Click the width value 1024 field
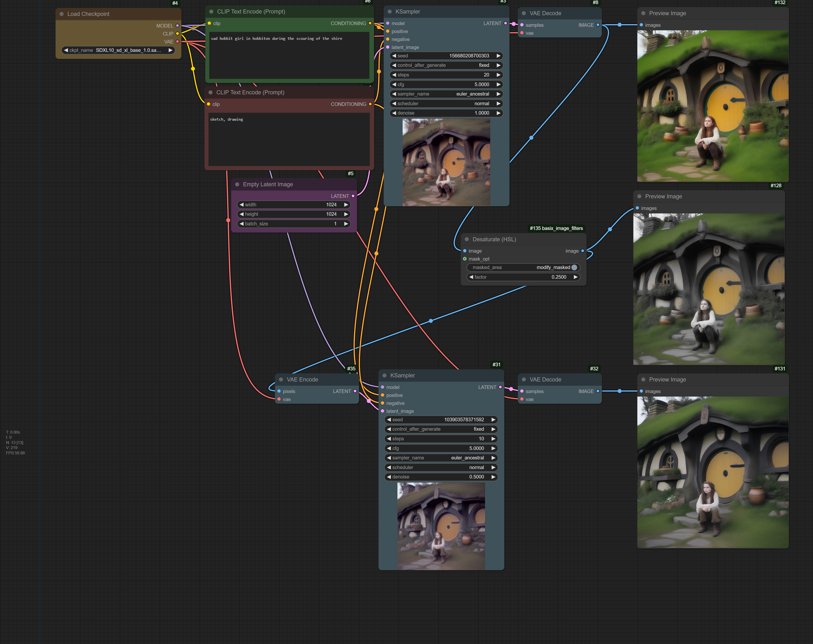The image size is (813, 644). click(294, 204)
